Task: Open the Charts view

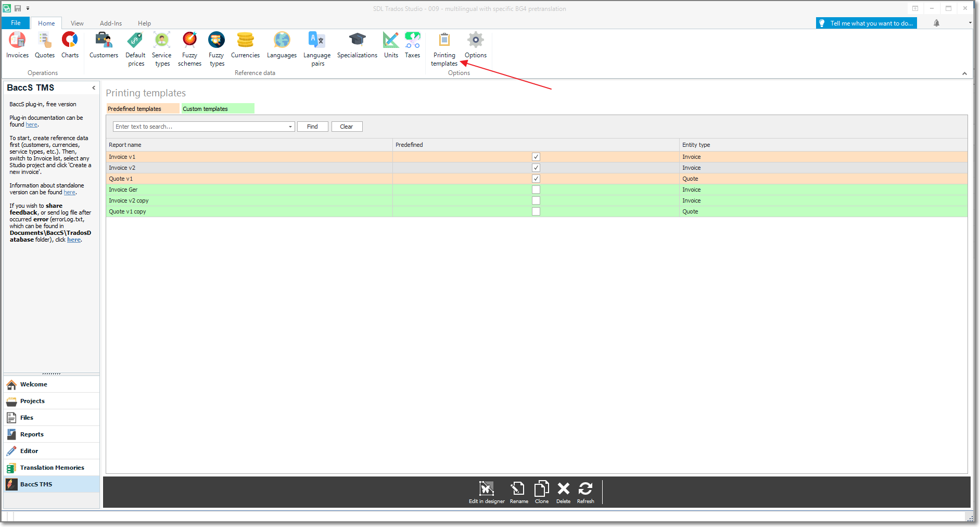Action: 70,45
